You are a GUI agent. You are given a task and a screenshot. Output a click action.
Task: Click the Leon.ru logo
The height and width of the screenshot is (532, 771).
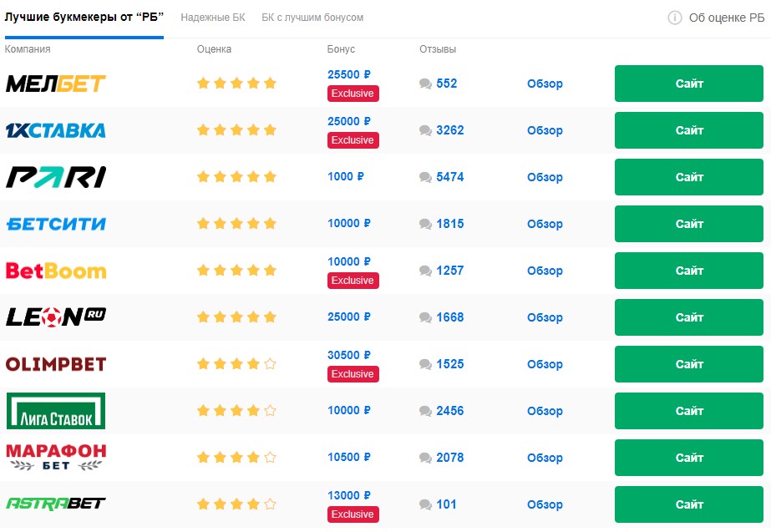pos(56,317)
